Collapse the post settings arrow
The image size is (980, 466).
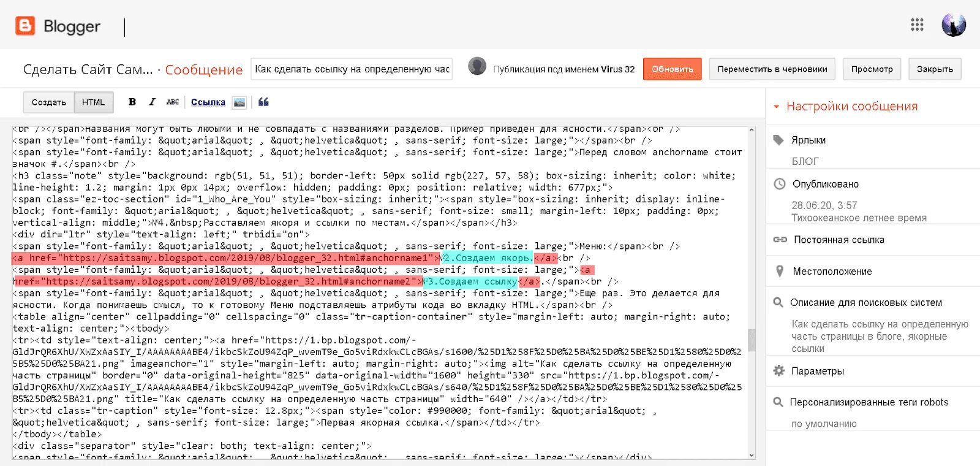pyautogui.click(x=776, y=107)
